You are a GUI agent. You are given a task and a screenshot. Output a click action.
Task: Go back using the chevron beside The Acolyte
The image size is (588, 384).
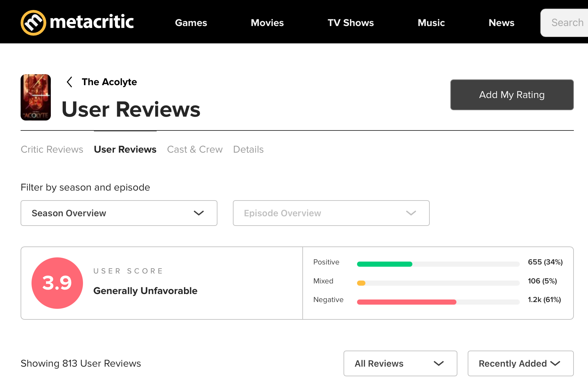point(69,82)
